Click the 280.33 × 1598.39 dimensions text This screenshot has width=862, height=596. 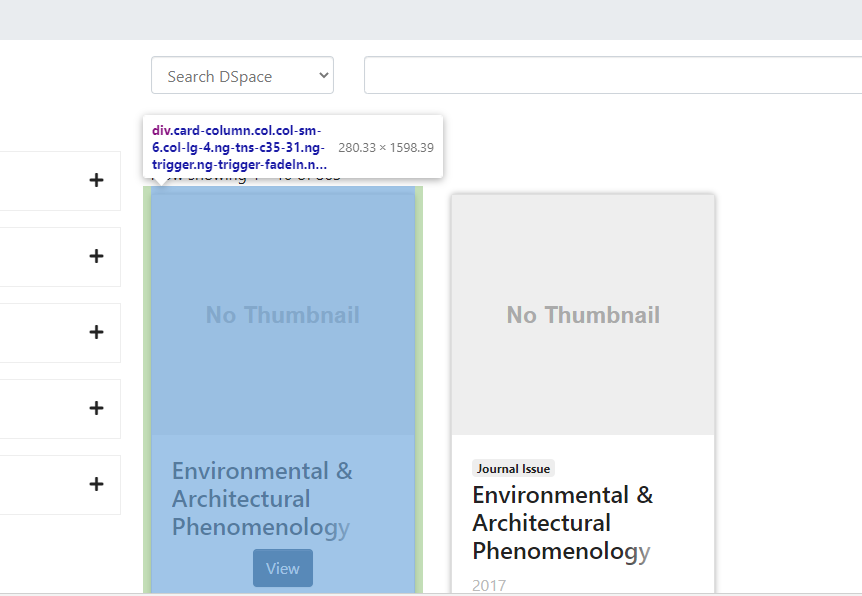pos(386,147)
